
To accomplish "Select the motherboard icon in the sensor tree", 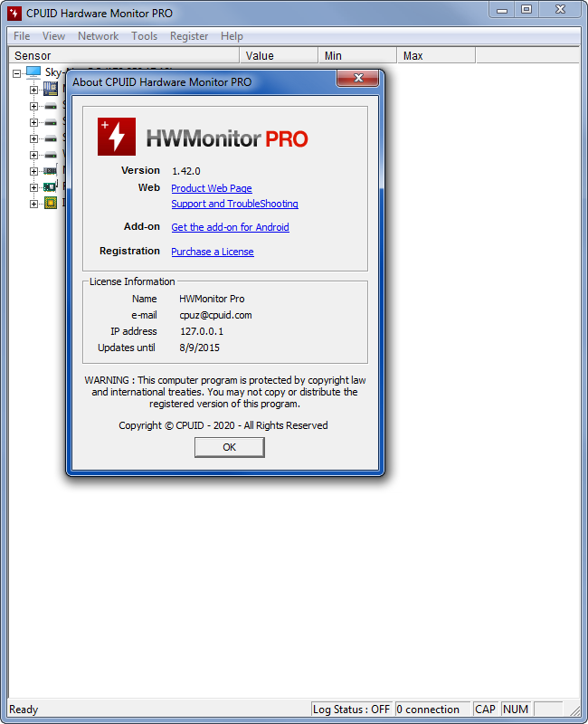I will 51,89.
